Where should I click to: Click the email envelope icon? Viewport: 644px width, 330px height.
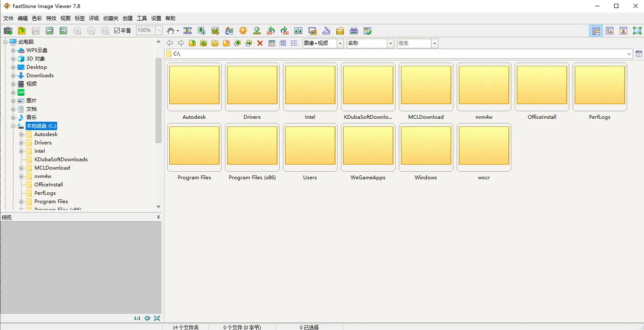[x=340, y=31]
